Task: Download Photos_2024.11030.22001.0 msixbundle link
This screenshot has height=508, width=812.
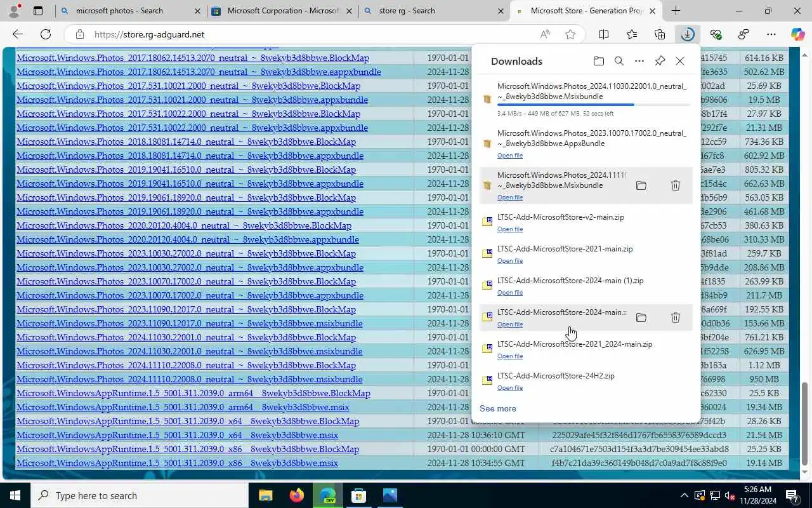Action: pyautogui.click(x=190, y=351)
